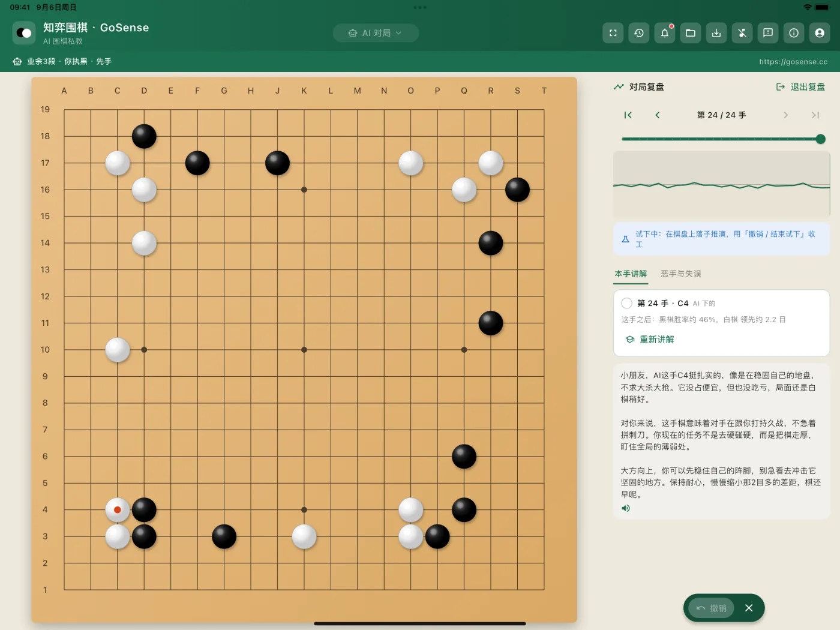
Task: Click the center star point K10
Action: [304, 350]
